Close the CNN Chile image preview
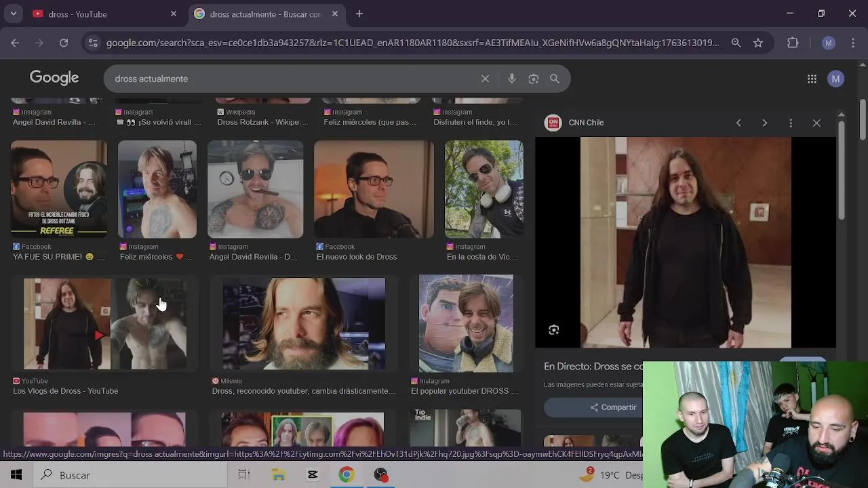This screenshot has height=488, width=868. [x=816, y=123]
